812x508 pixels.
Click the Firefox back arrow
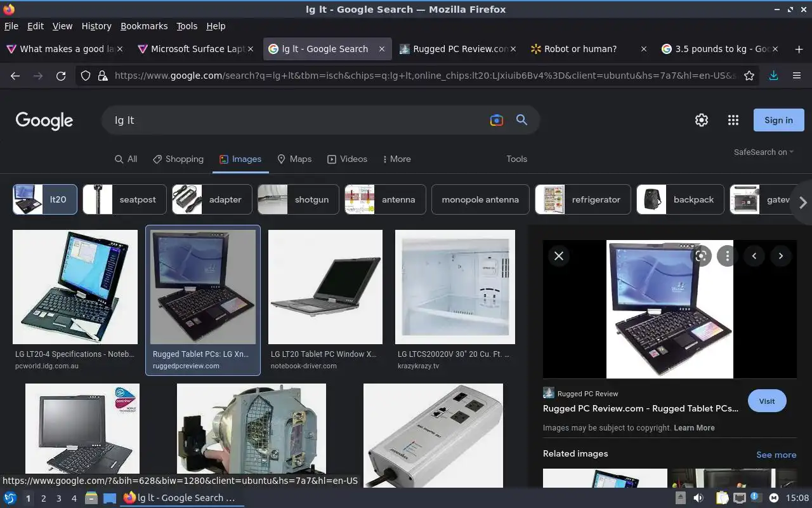(x=15, y=76)
